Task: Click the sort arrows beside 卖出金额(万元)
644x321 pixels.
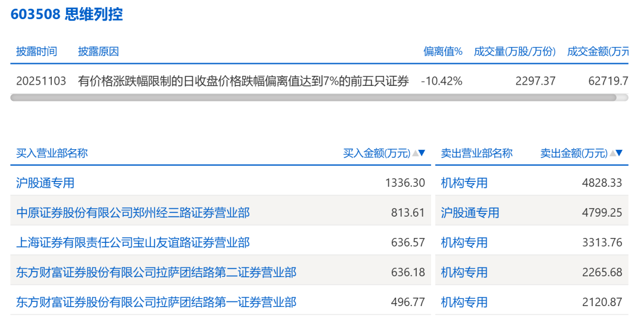Action: tap(616, 153)
